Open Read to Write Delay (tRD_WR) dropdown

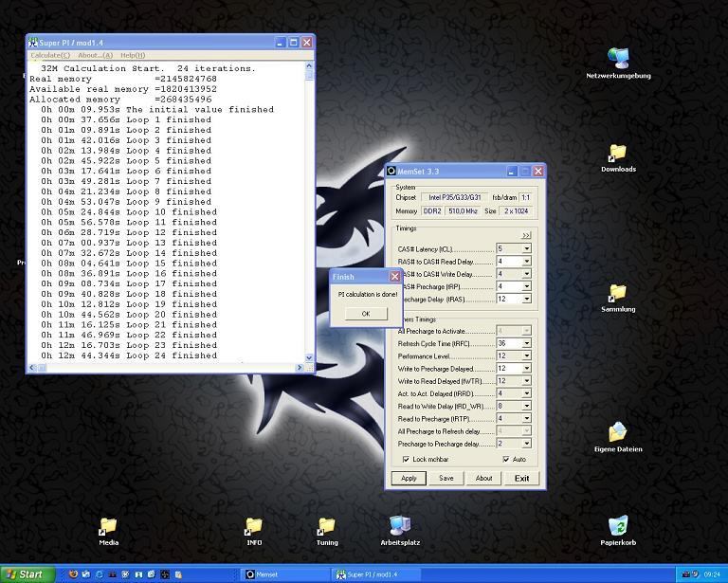(526, 406)
